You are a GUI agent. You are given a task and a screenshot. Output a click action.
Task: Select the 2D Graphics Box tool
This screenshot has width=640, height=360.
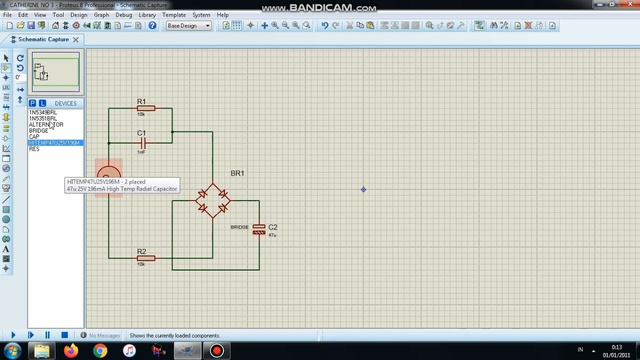click(6, 209)
